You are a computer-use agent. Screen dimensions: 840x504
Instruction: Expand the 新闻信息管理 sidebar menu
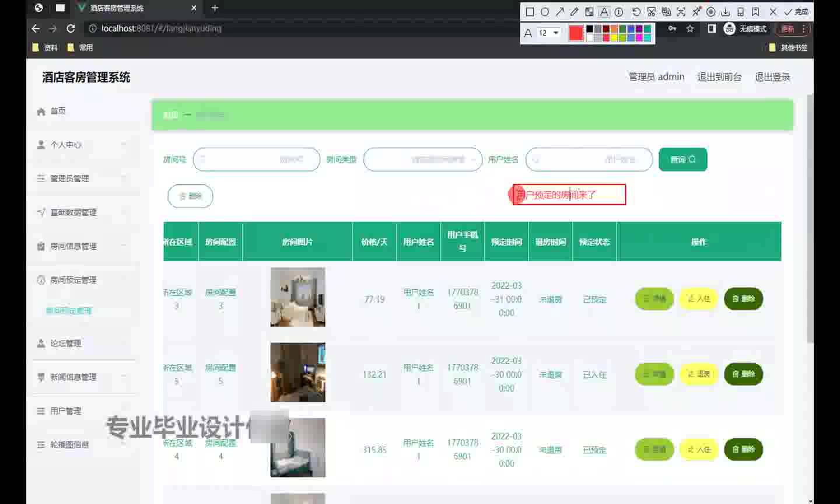point(82,377)
